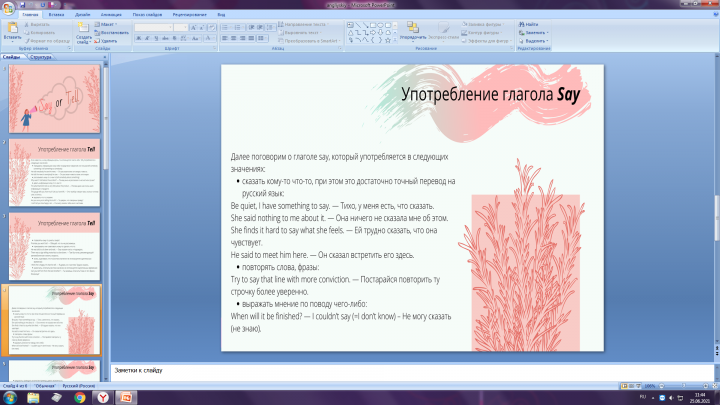This screenshot has height=405, width=720.
Task: Select the second slide thumbnail Употребление глагола Tell
Action: click(x=54, y=173)
